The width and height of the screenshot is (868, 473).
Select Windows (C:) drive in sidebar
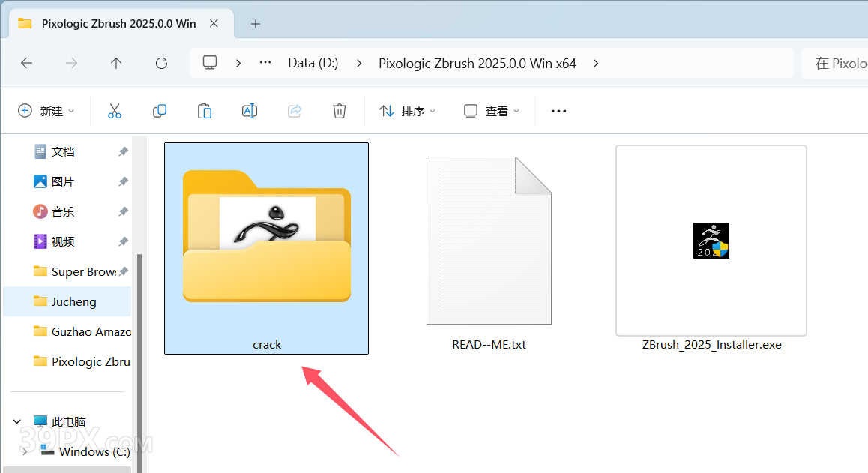point(85,451)
